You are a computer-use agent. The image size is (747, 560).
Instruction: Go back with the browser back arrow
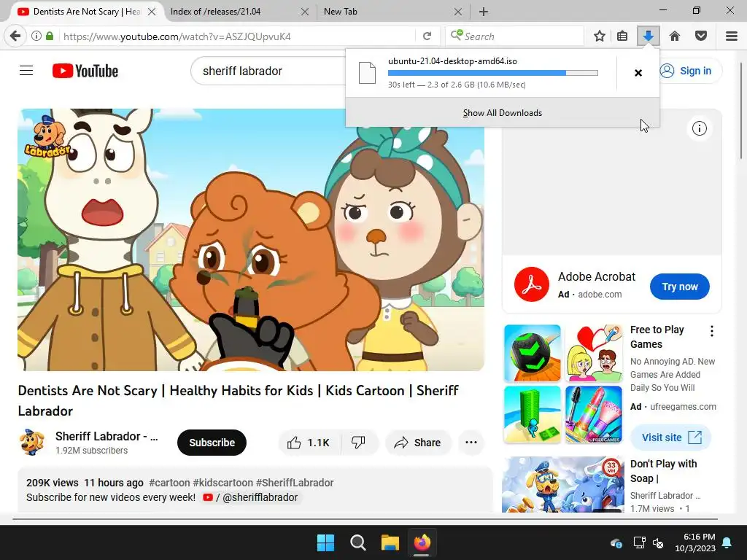point(15,36)
